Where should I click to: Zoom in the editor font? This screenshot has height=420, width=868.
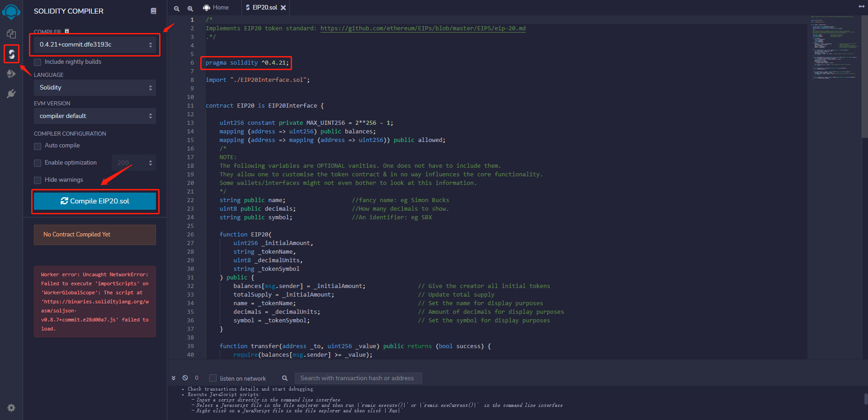click(190, 8)
